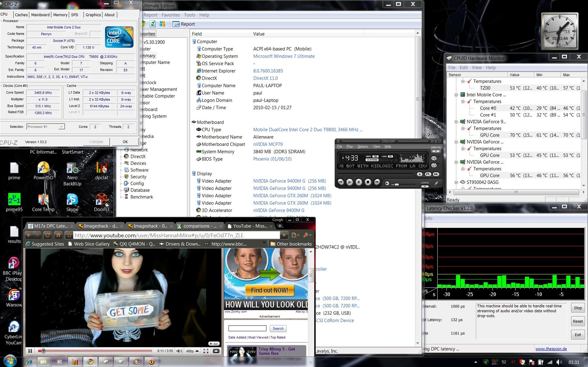Click Winamp play button
588x367 pixels.
click(350, 182)
